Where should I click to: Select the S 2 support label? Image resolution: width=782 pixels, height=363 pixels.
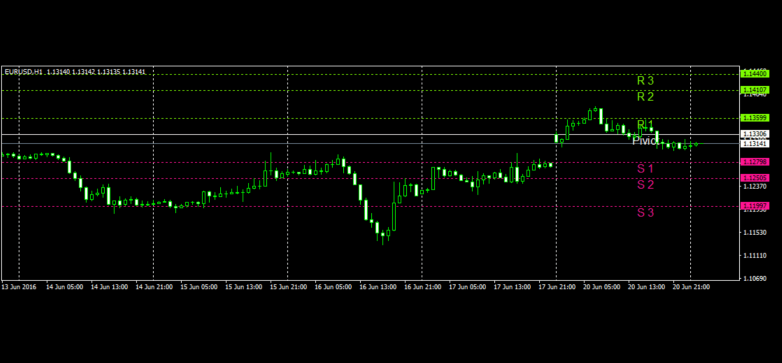(x=645, y=184)
